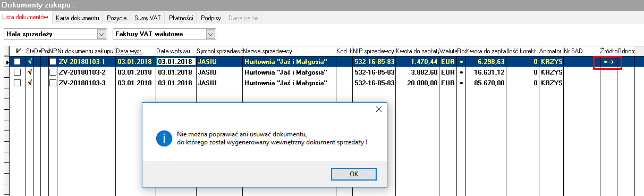
Task: Confirm the message with OK button
Action: pyautogui.click(x=354, y=174)
